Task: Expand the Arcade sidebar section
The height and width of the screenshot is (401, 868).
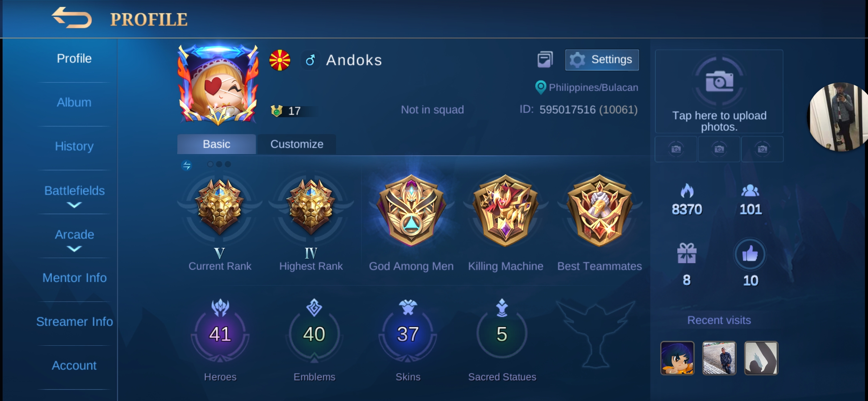Action: [x=74, y=240]
